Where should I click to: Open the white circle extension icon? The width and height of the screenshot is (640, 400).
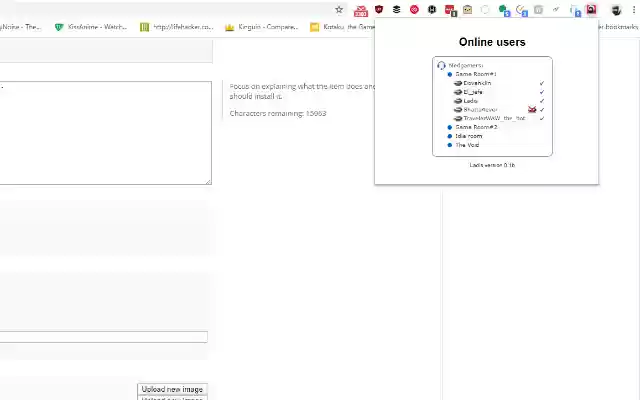click(485, 10)
